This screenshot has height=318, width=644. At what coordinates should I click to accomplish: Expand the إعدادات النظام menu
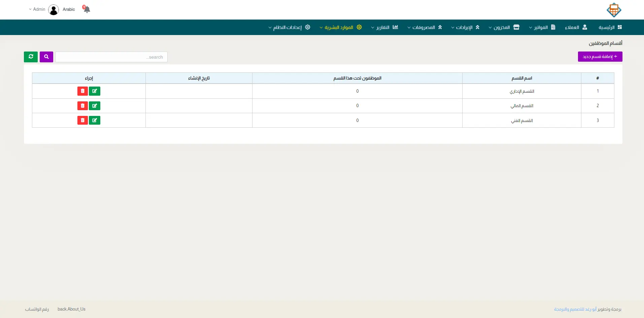(289, 27)
